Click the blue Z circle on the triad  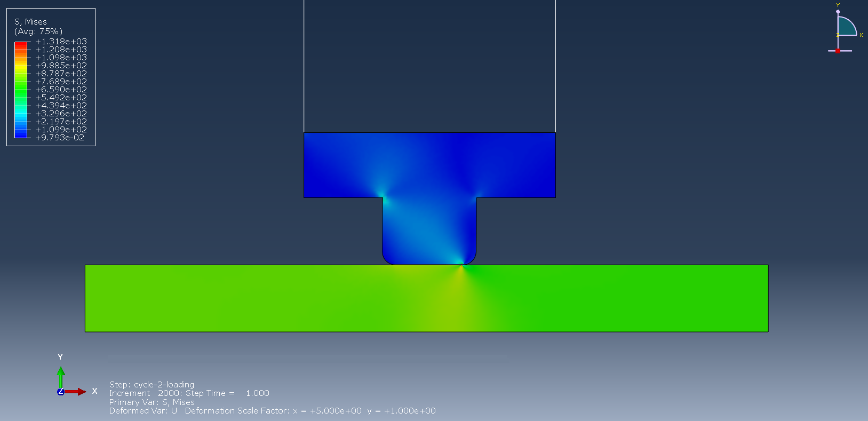tap(61, 392)
